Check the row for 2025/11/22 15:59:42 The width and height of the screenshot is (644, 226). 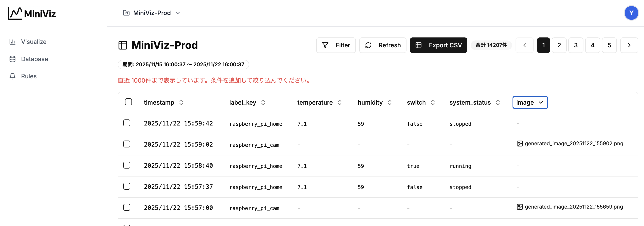pos(127,123)
